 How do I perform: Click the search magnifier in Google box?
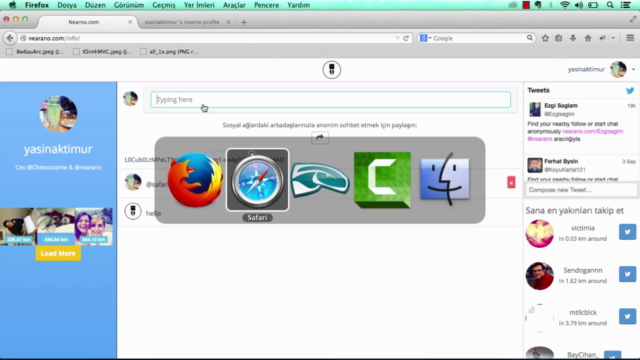pyautogui.click(x=529, y=38)
